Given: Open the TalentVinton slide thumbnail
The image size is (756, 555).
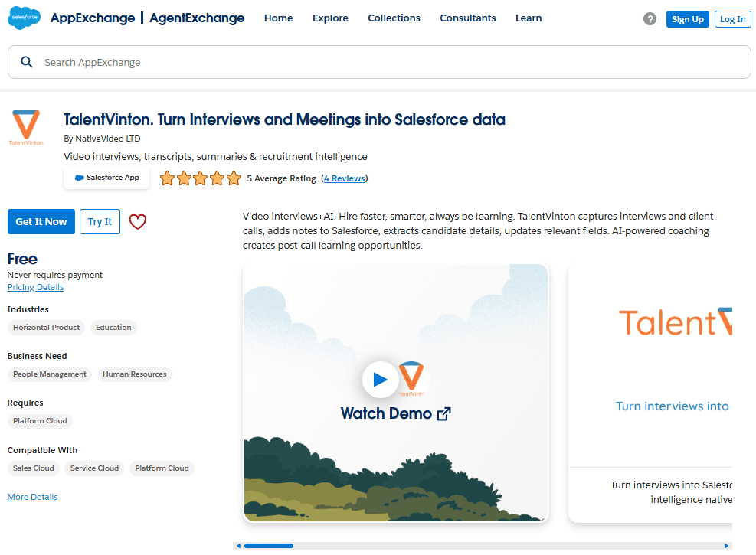Looking at the screenshot, I should [650, 393].
